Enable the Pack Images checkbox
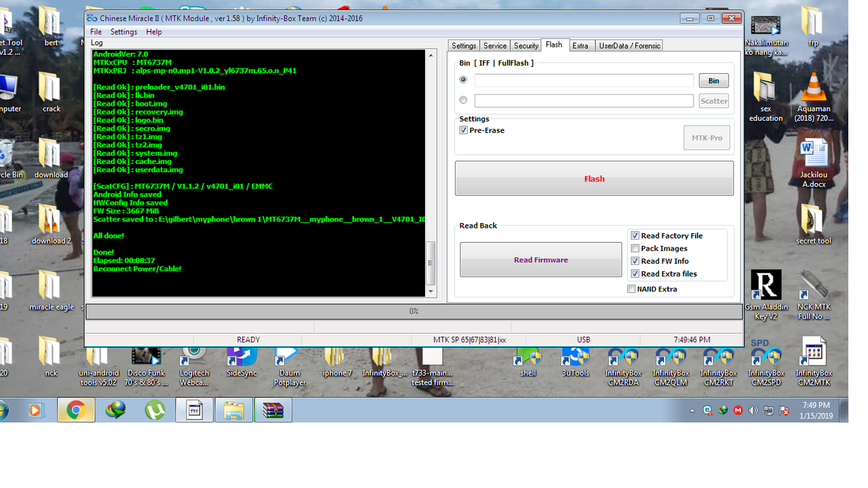This screenshot has height=488, width=868. click(635, 249)
